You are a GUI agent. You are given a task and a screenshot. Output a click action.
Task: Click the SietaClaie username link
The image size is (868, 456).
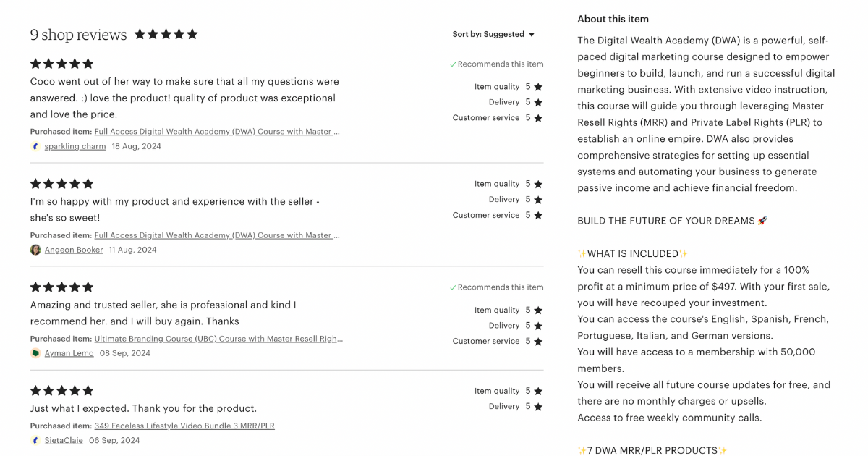(64, 440)
